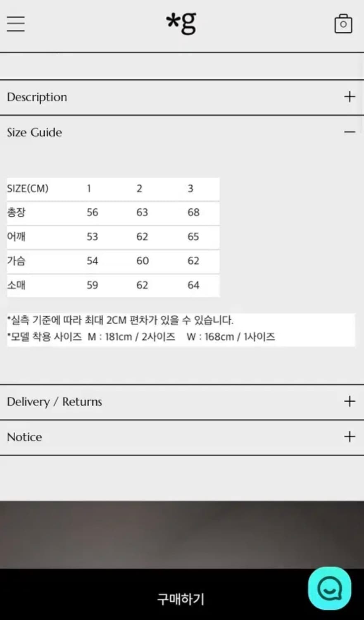The image size is (364, 620).
Task: Click the SIZE(CM) table header
Action: click(27, 188)
